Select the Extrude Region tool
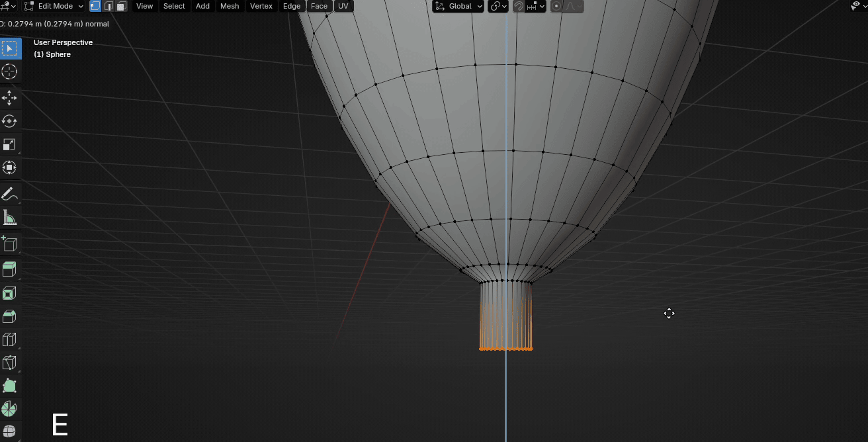 [x=9, y=269]
